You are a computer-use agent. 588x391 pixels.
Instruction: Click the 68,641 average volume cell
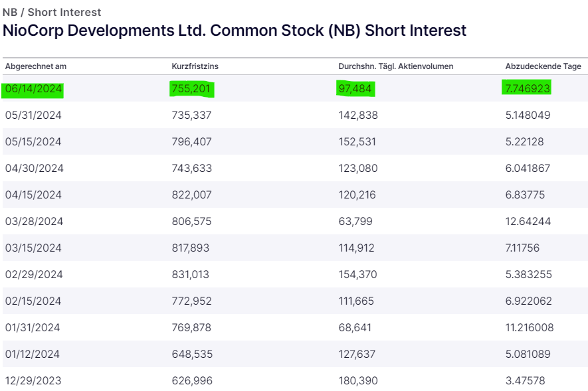point(355,328)
